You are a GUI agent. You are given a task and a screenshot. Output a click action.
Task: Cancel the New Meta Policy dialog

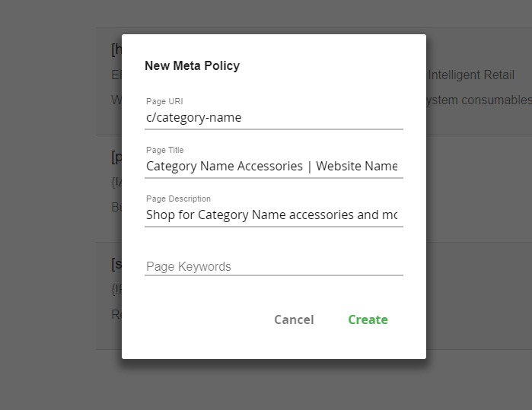click(x=294, y=319)
